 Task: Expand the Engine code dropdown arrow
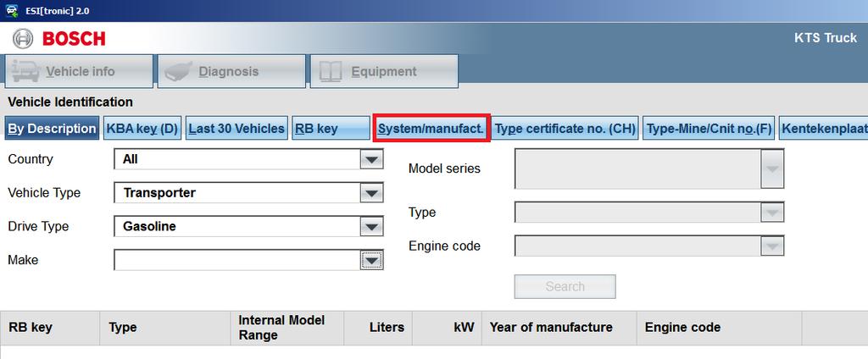(772, 246)
